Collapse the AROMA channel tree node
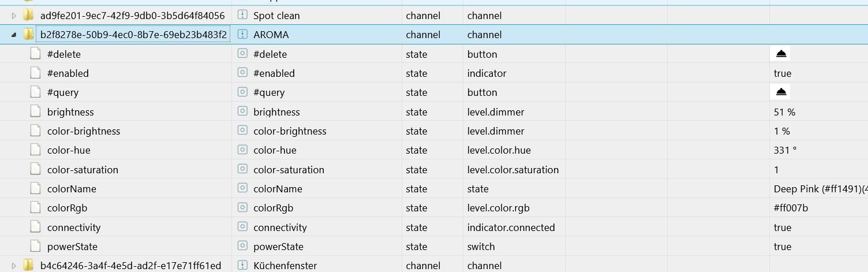This screenshot has height=272, width=868. point(14,35)
